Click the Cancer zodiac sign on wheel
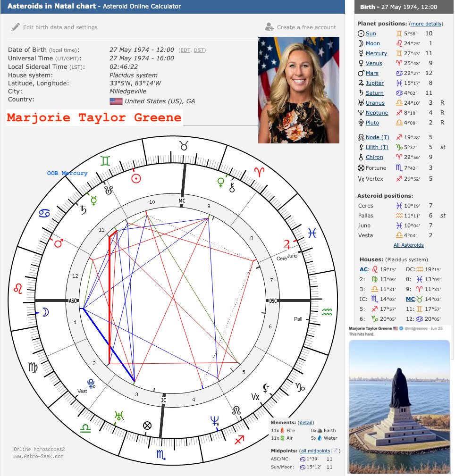This screenshot has width=455, height=476. click(x=44, y=213)
